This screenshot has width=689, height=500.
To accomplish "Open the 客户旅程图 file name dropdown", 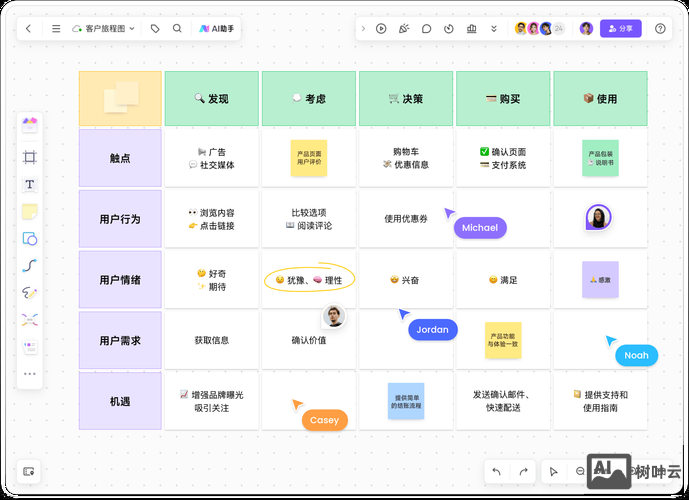I will [x=103, y=29].
